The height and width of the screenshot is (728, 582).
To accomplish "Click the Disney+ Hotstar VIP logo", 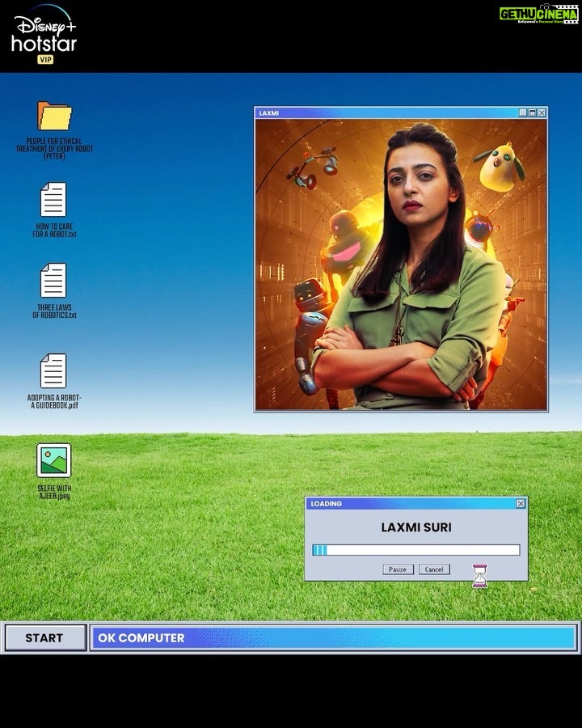I will click(44, 35).
